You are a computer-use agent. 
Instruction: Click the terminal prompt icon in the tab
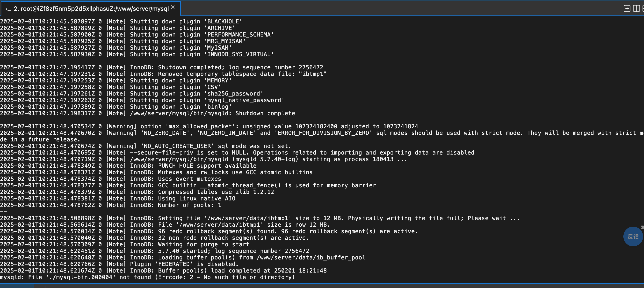pos(8,9)
